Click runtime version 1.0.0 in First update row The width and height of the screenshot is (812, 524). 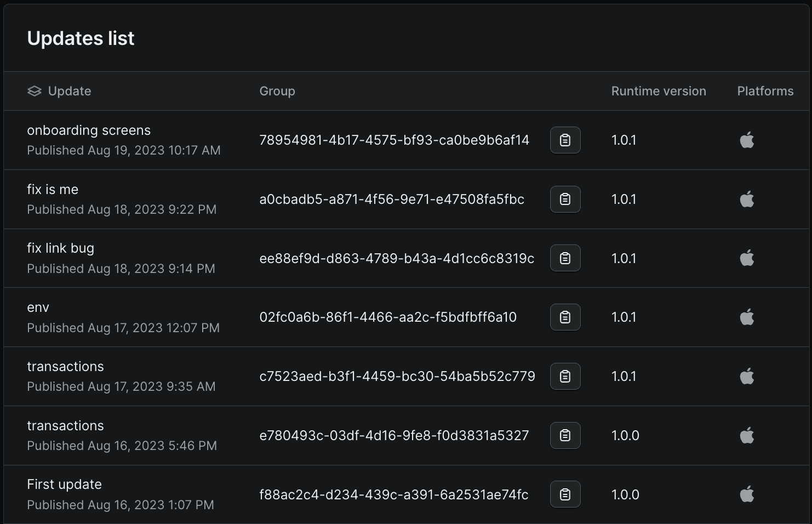(x=625, y=494)
